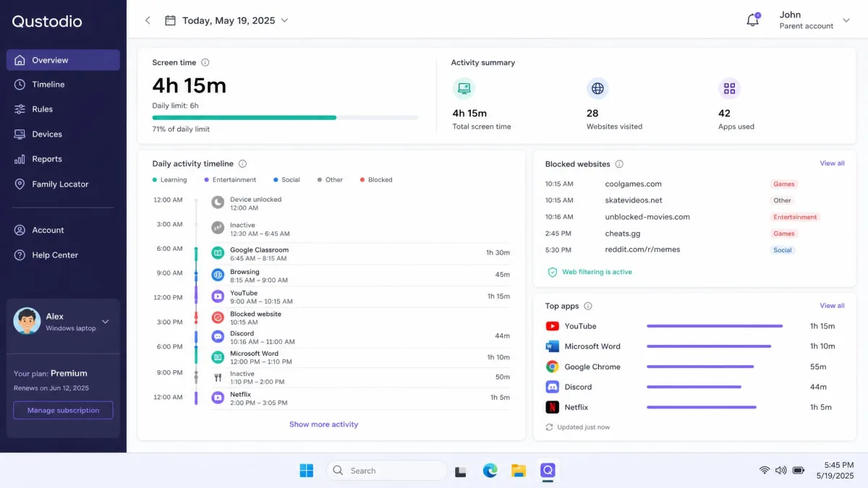Click the Blocked website red icon
Screen dimensions: 868x488
(218, 317)
